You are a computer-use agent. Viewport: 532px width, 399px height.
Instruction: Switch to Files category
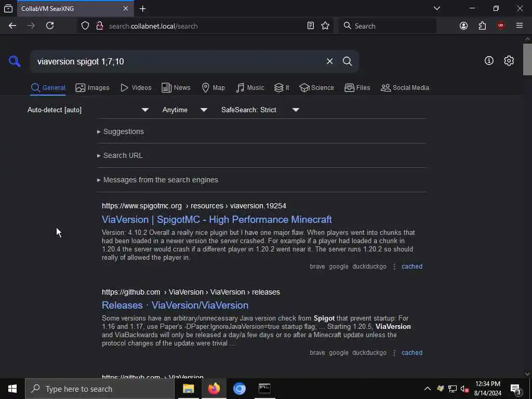pos(357,88)
